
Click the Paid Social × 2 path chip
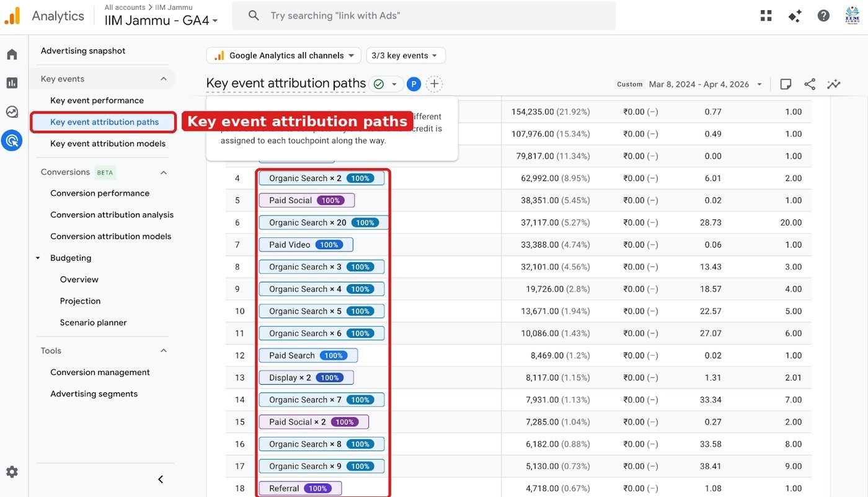click(x=314, y=422)
